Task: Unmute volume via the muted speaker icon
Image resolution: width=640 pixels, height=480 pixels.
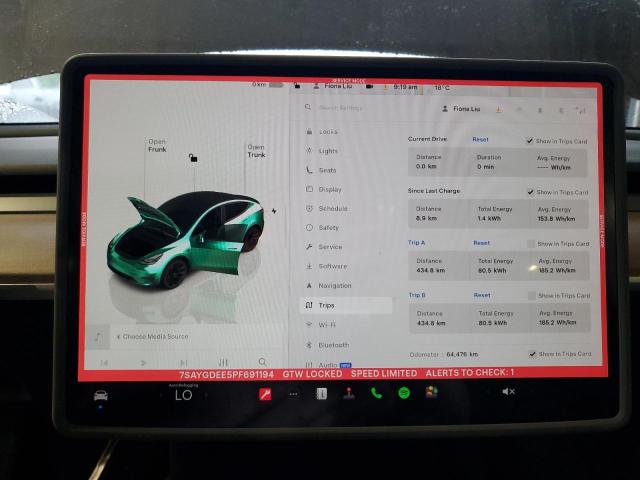Action: [x=508, y=391]
